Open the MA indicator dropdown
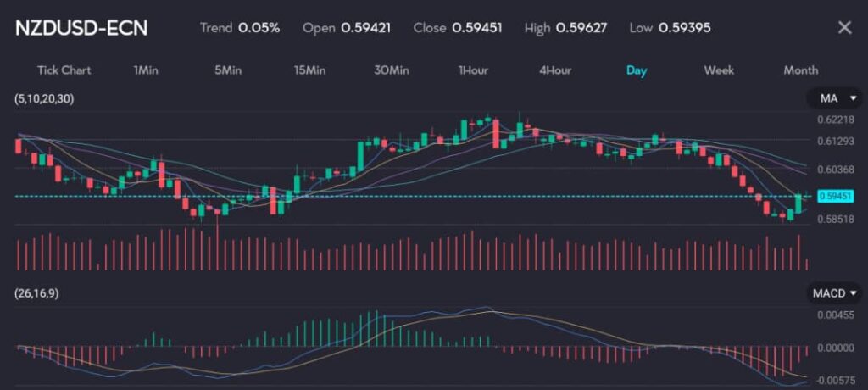868x390 pixels. [x=833, y=99]
